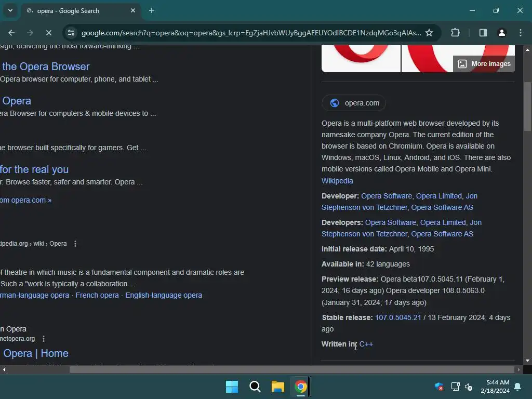The height and width of the screenshot is (399, 532).
Task: Open the Windows Start menu
Action: point(232,387)
